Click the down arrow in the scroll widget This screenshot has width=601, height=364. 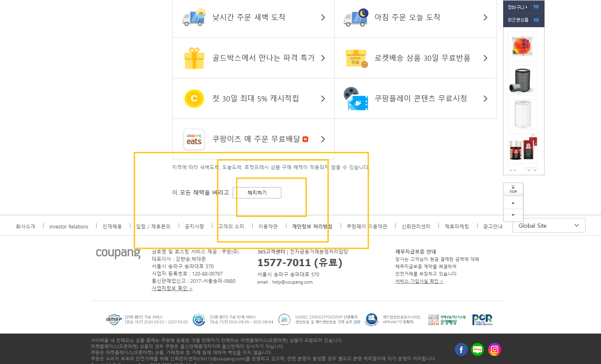513,215
